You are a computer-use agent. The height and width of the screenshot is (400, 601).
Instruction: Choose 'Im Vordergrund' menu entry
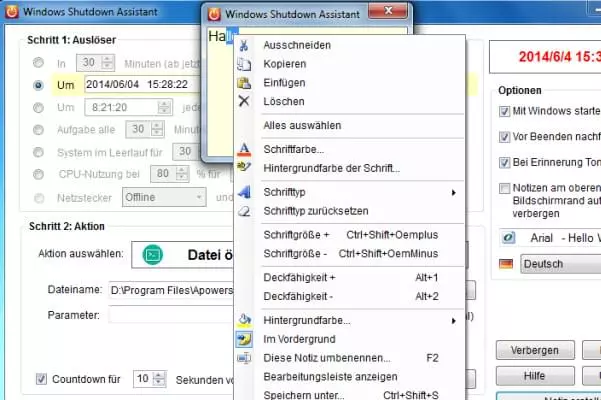pyautogui.click(x=350, y=339)
